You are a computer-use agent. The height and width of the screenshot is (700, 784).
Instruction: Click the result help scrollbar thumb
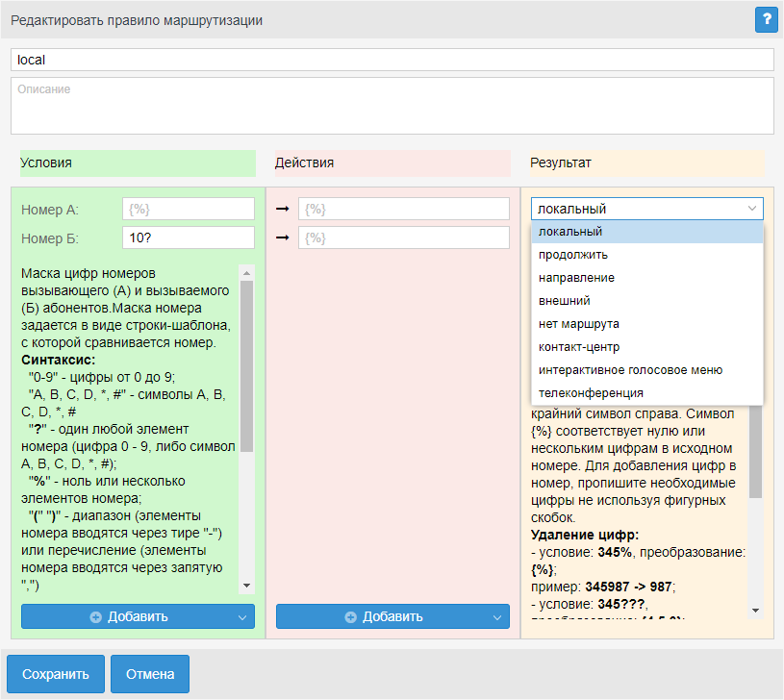pos(755,451)
